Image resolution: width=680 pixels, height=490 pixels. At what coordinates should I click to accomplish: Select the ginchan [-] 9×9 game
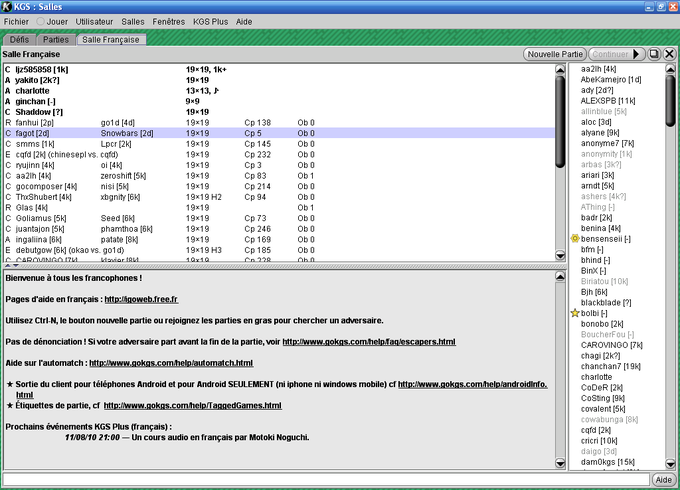point(279,101)
